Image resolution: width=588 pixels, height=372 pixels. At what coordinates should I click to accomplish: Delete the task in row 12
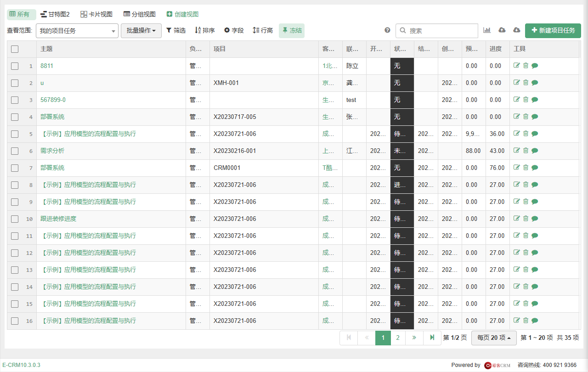click(526, 253)
